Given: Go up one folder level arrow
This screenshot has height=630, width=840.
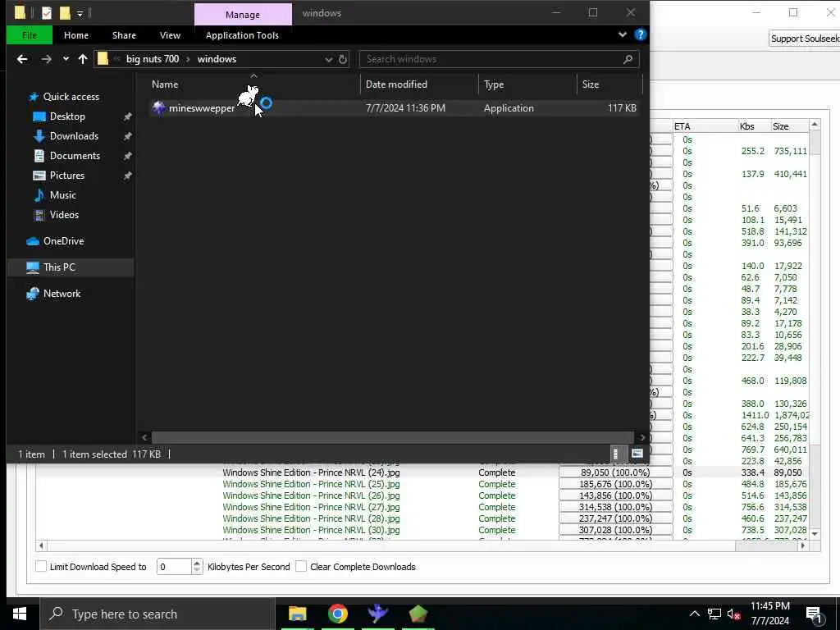Looking at the screenshot, I should pyautogui.click(x=83, y=59).
